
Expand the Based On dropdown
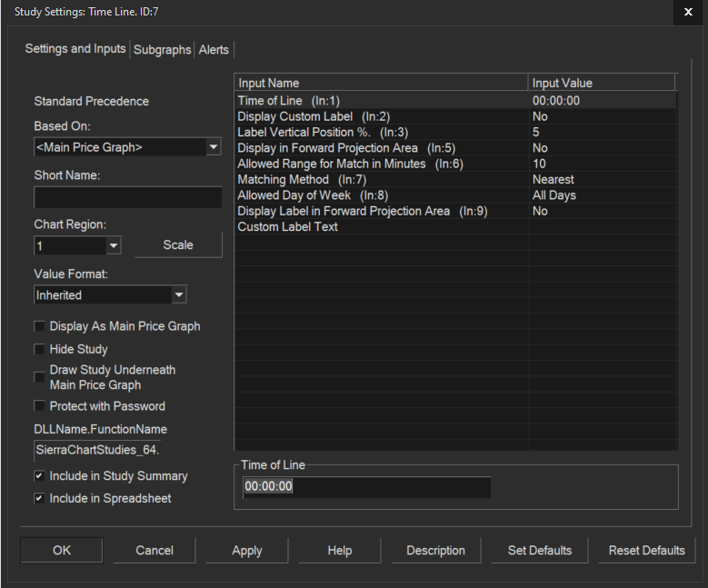(x=213, y=147)
